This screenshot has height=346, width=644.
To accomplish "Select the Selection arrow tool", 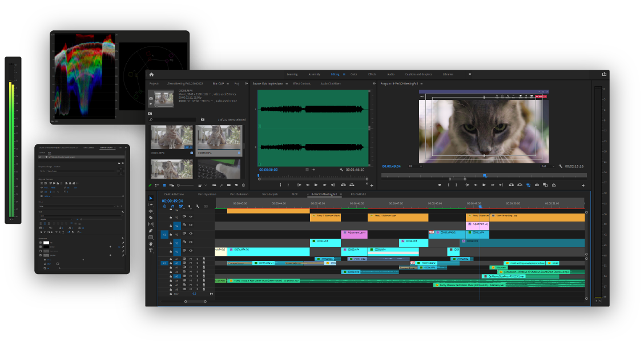I will point(151,198).
